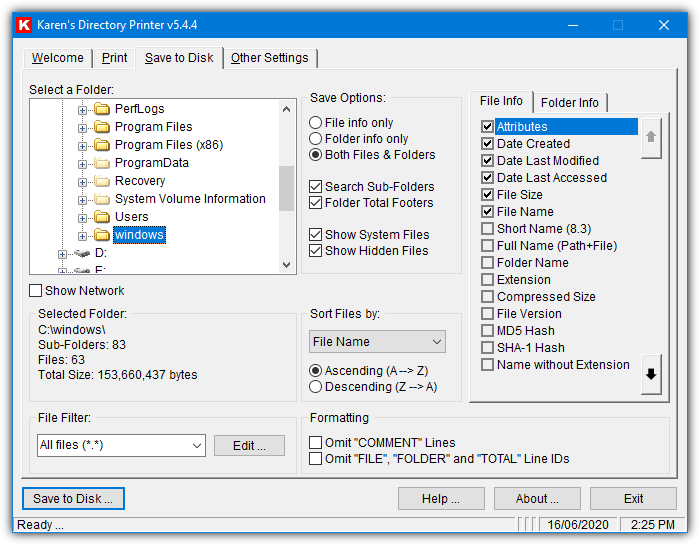This screenshot has height=544, width=700.
Task: Click the Save to Disk ... button
Action: point(73,498)
